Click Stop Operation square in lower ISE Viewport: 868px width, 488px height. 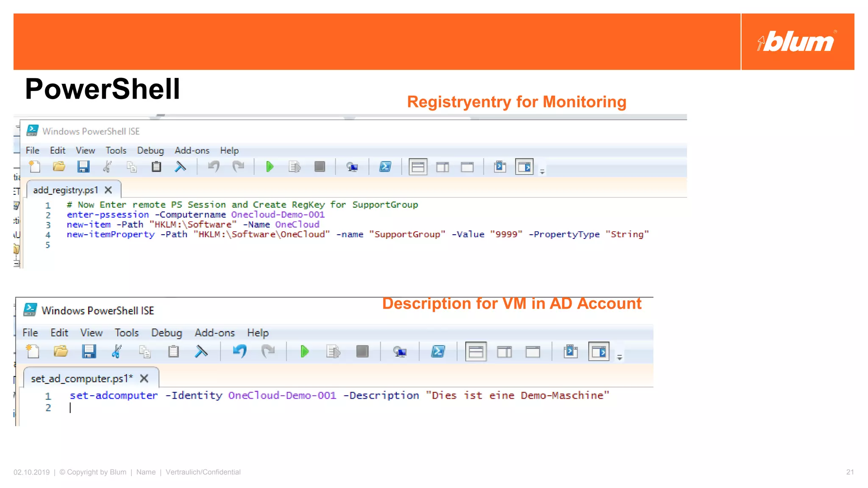point(362,352)
